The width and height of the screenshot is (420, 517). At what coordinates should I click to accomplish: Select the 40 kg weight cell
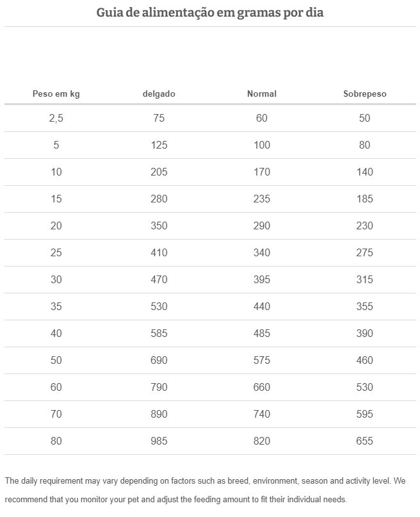pyautogui.click(x=56, y=333)
